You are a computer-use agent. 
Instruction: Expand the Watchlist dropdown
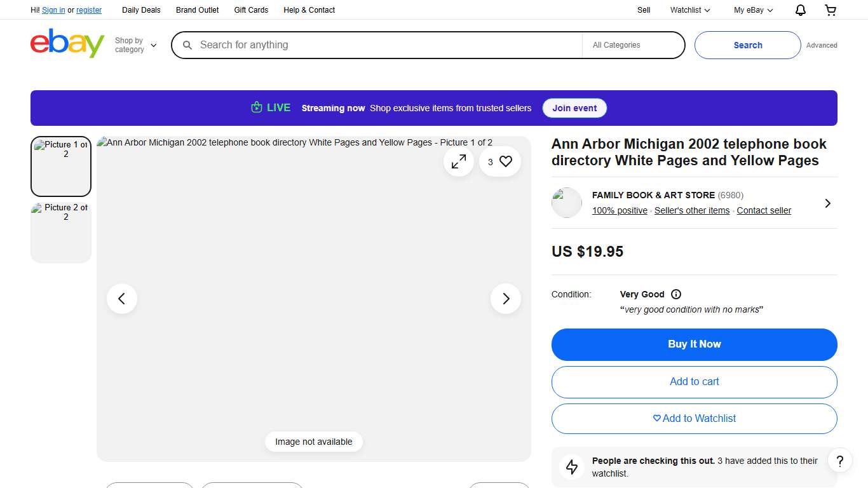(690, 10)
